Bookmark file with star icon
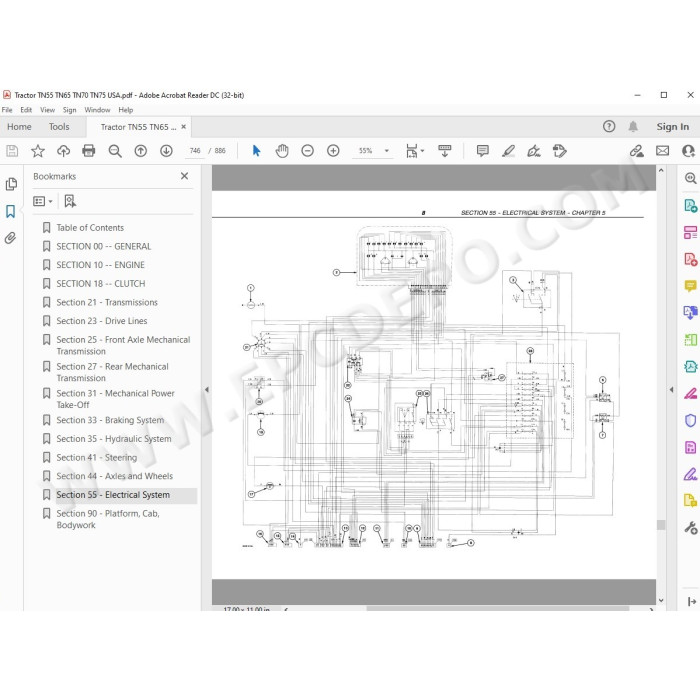 38,151
